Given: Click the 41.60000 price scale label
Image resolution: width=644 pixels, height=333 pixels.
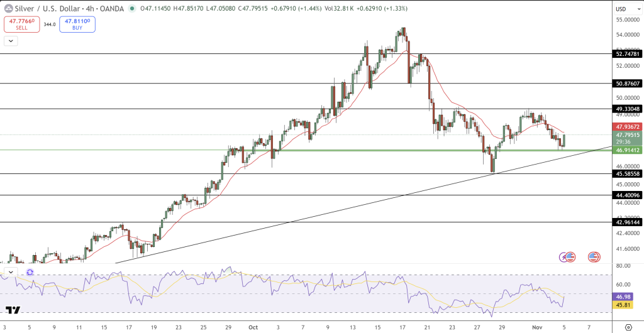Looking at the screenshot, I should click(x=627, y=249).
